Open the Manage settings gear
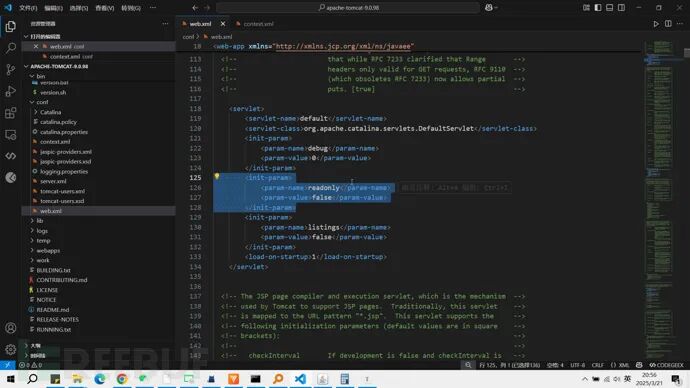Viewport: 690px width, 388px height. coord(11,349)
